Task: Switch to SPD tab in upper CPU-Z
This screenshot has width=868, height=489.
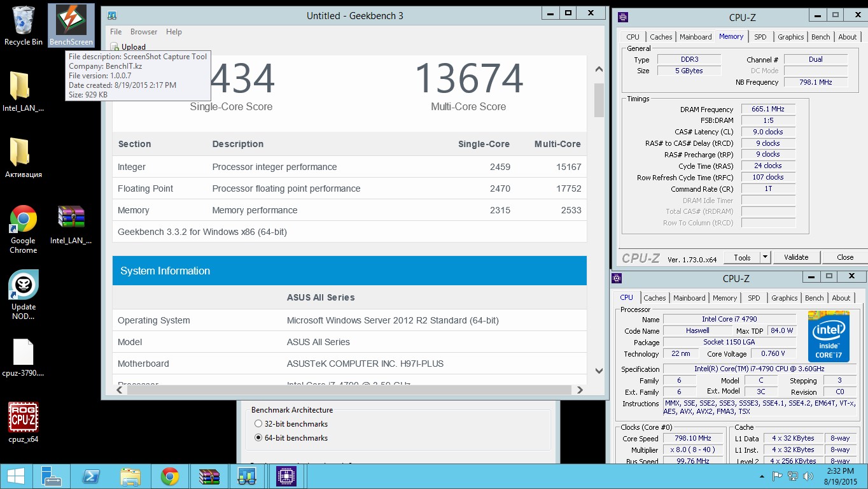Action: 760,37
